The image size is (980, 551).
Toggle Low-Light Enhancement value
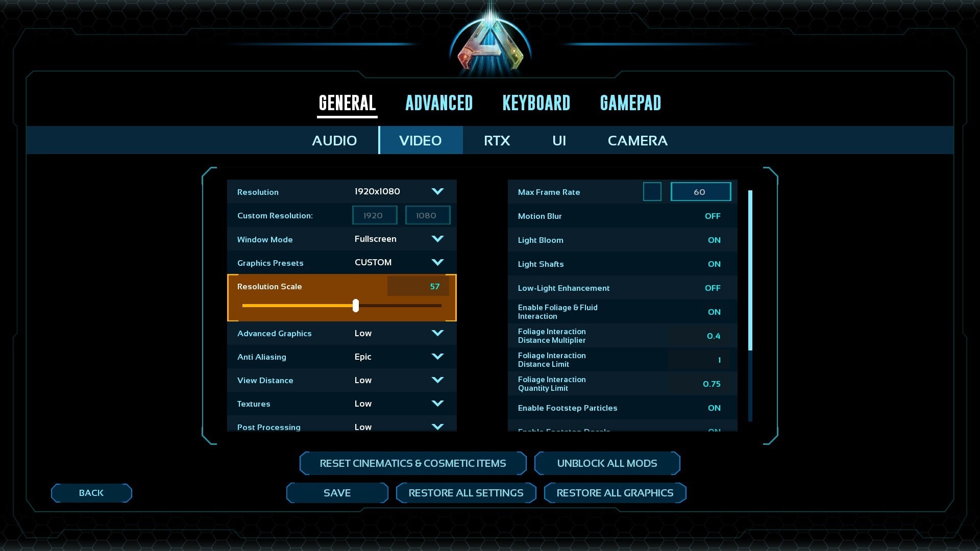click(x=712, y=288)
